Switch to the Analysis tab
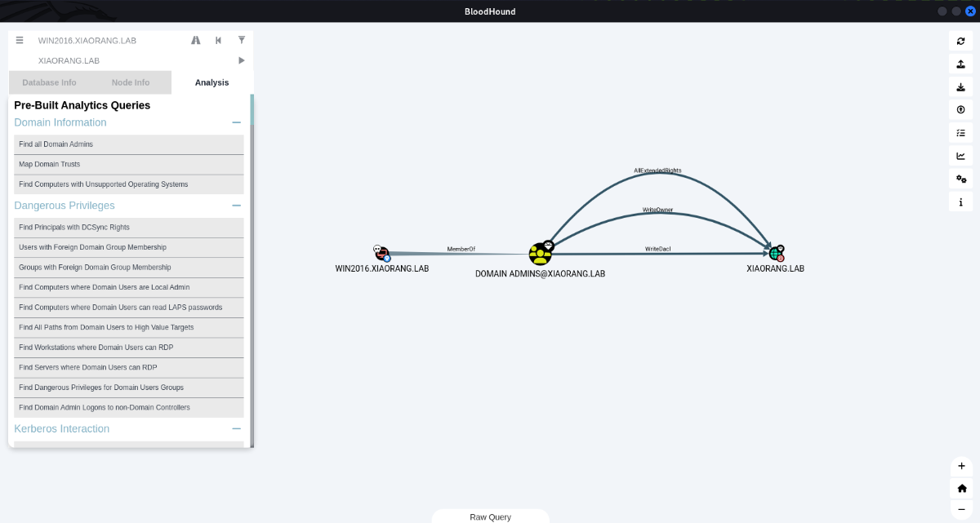Viewport: 980px width, 523px height. tap(212, 82)
